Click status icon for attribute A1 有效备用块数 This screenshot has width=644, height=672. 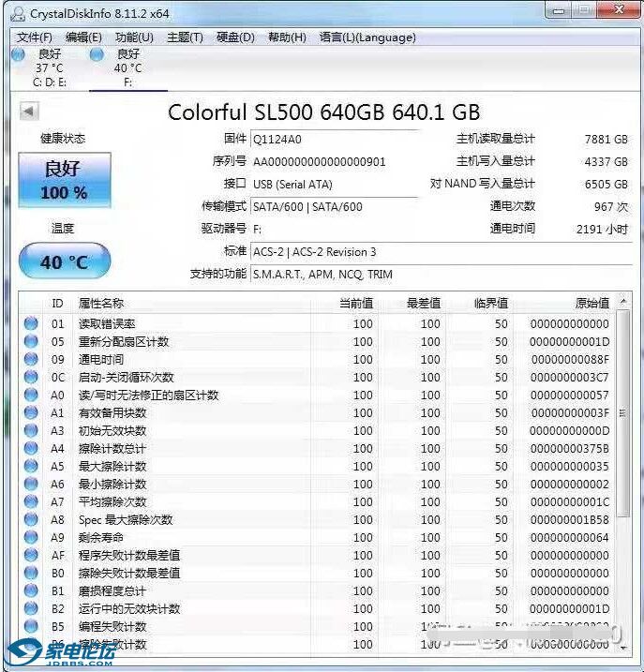tap(31, 412)
